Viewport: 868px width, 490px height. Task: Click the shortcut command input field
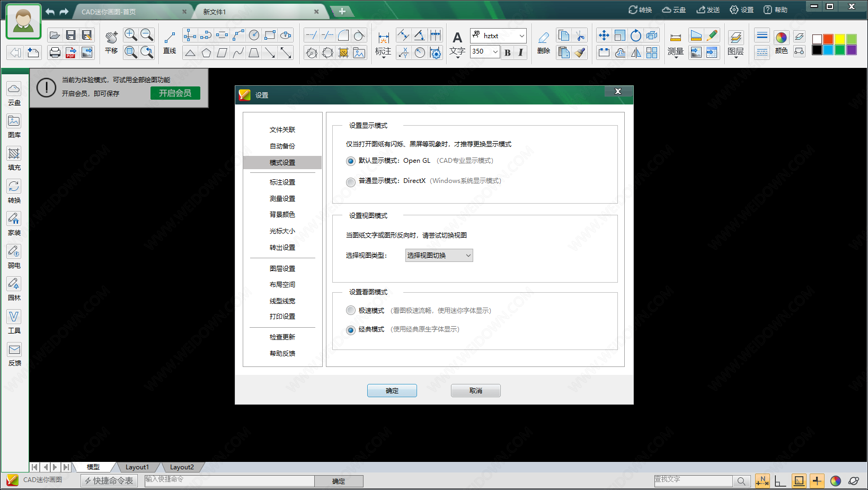[x=229, y=480]
